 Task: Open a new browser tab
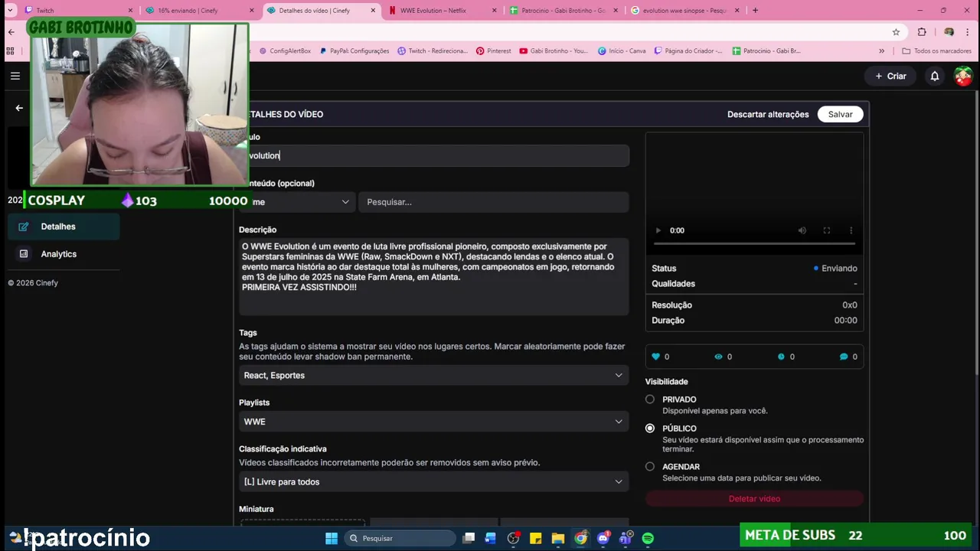[755, 11]
